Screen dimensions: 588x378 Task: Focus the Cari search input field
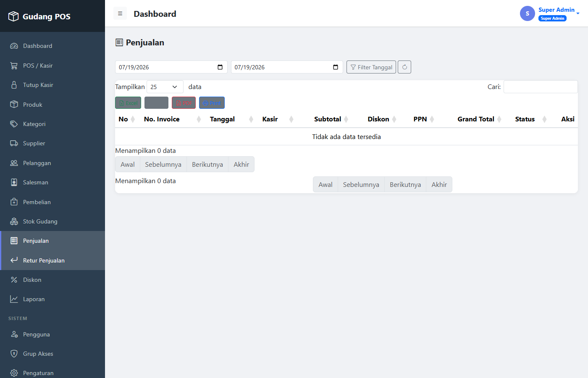[x=541, y=87]
